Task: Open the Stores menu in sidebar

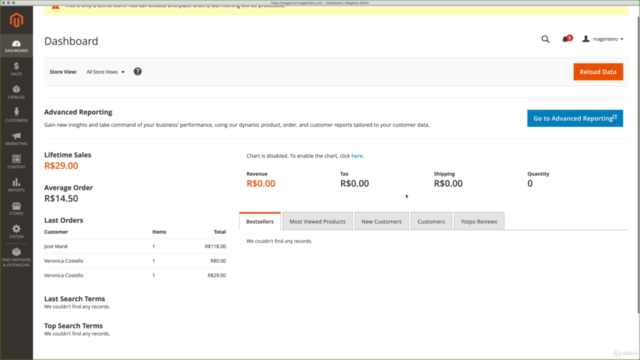Action: pos(16,209)
